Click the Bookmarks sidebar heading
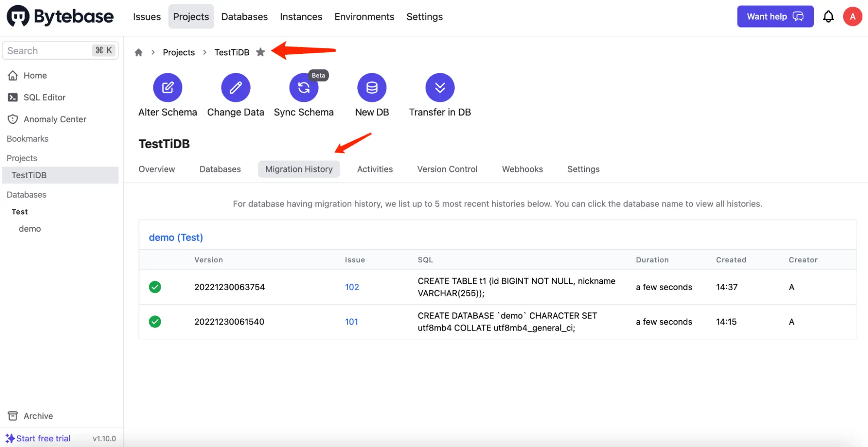868x447 pixels. 27,139
